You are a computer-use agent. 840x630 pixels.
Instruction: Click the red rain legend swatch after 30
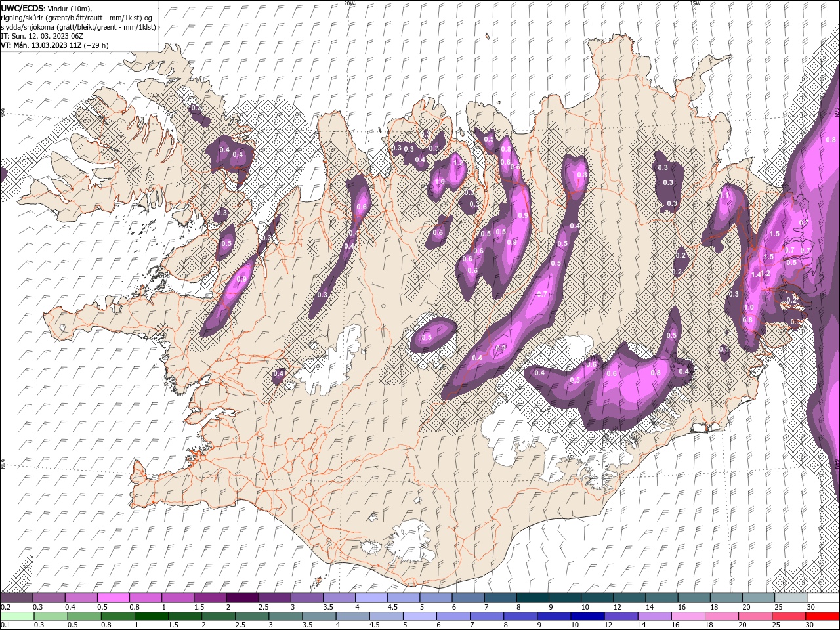point(822,616)
